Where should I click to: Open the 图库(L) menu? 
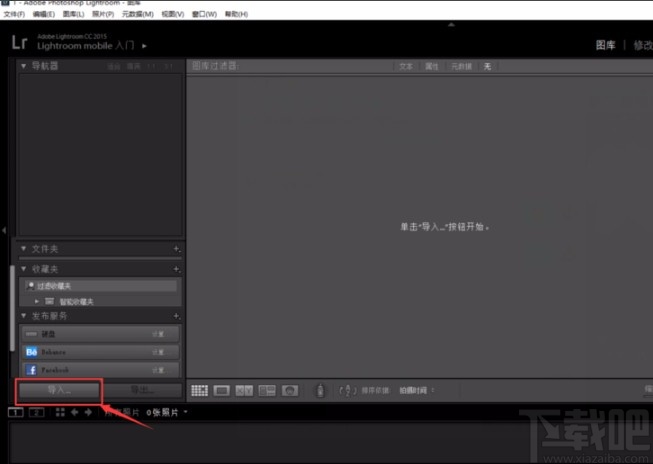73,14
